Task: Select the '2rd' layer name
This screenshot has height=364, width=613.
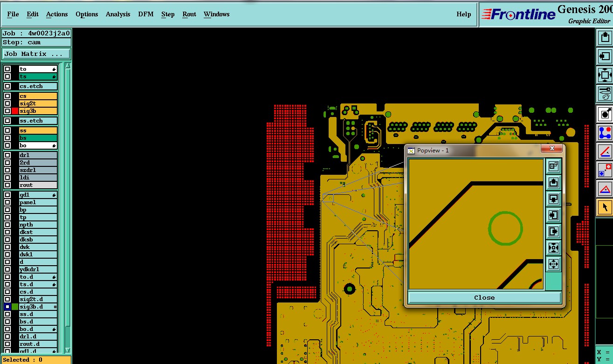Action: point(38,163)
